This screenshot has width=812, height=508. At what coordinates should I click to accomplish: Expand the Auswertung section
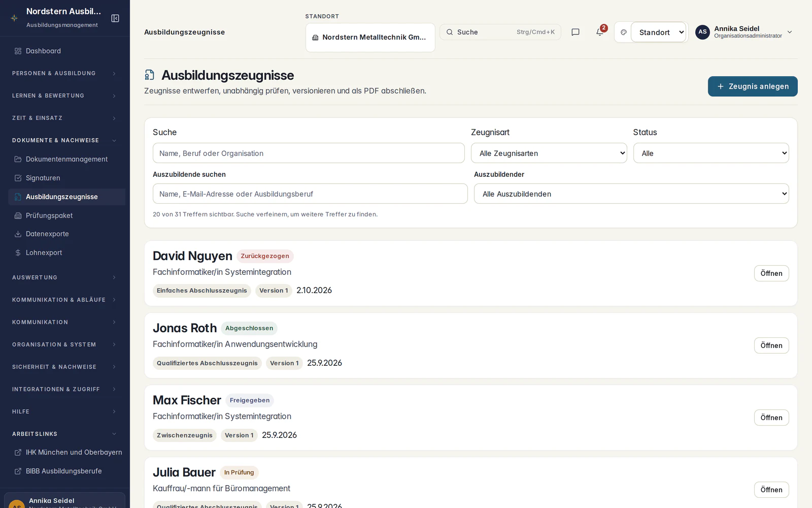click(x=64, y=277)
